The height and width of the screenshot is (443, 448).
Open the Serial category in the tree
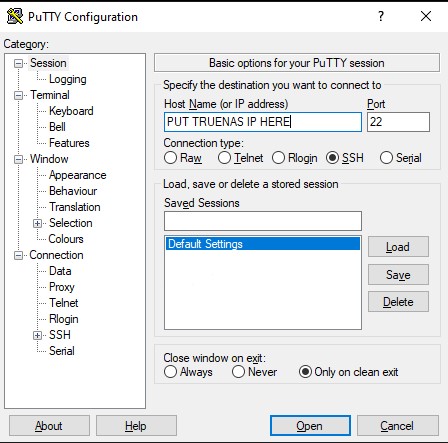pyautogui.click(x=62, y=351)
